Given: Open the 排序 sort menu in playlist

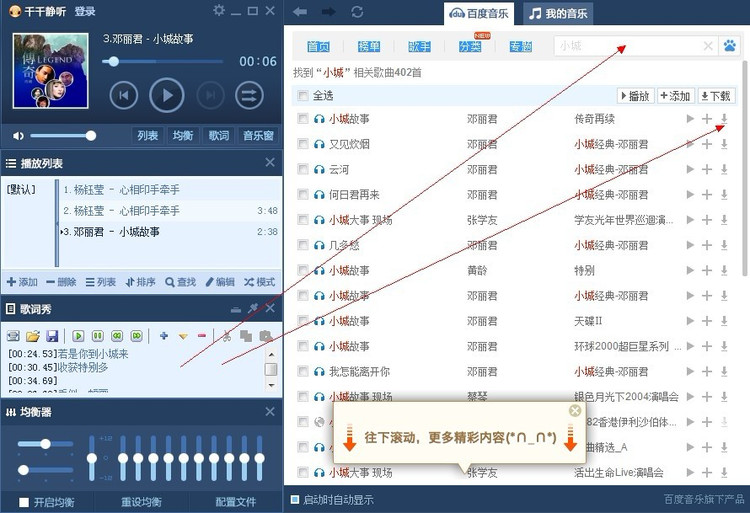Looking at the screenshot, I should [x=141, y=282].
